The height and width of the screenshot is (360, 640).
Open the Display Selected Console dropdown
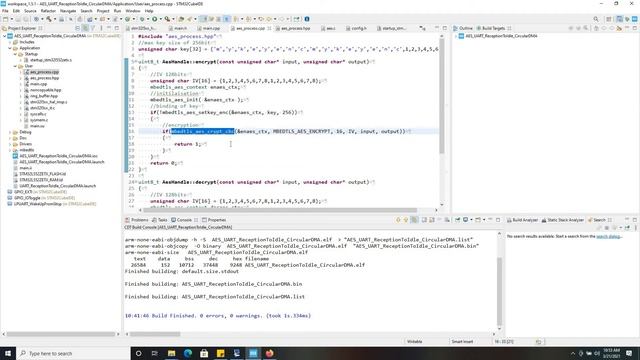(x=471, y=220)
